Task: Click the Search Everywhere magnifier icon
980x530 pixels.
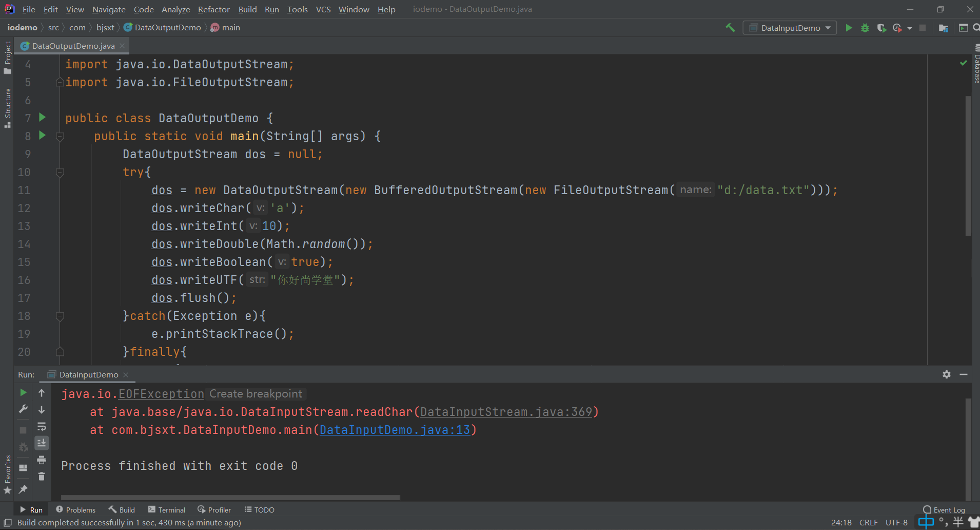Action: [976, 28]
